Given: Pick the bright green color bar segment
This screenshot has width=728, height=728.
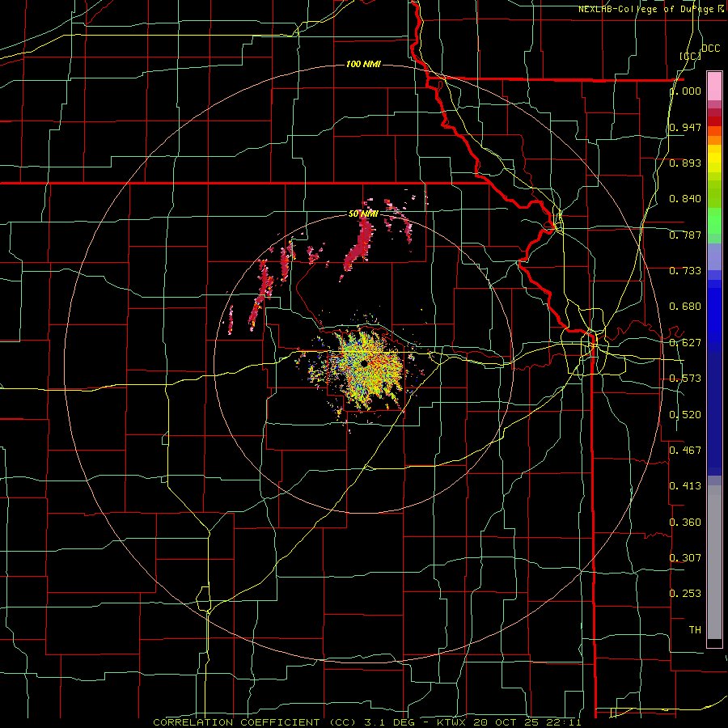Looking at the screenshot, I should [x=714, y=221].
